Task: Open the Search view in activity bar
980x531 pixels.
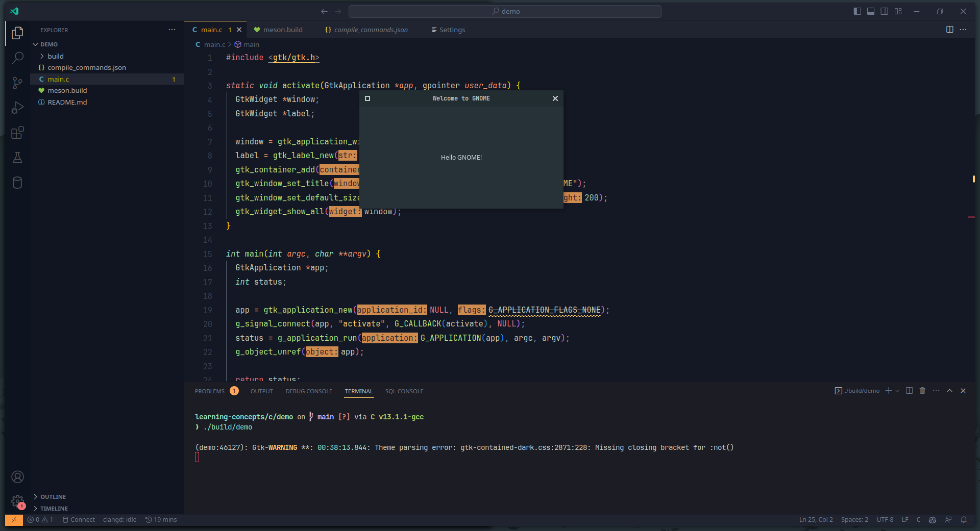Action: pyautogui.click(x=17, y=58)
